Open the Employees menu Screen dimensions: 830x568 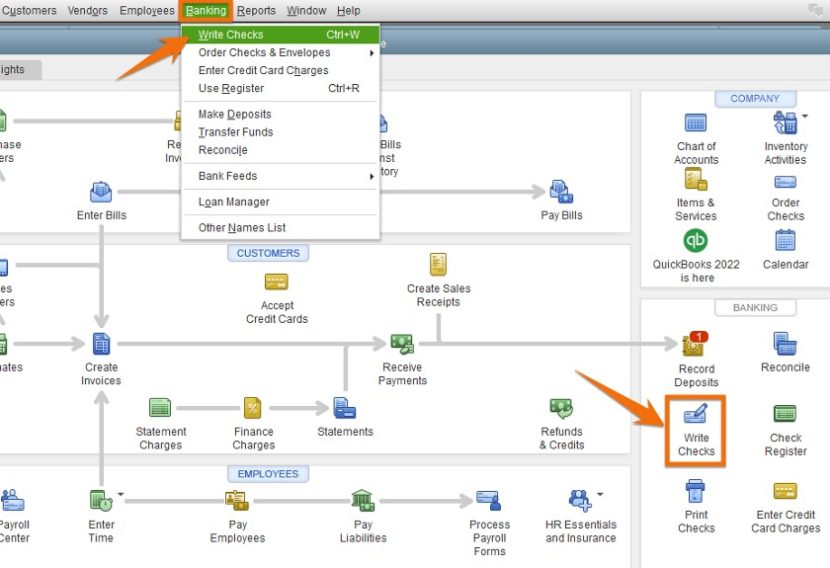point(147,10)
